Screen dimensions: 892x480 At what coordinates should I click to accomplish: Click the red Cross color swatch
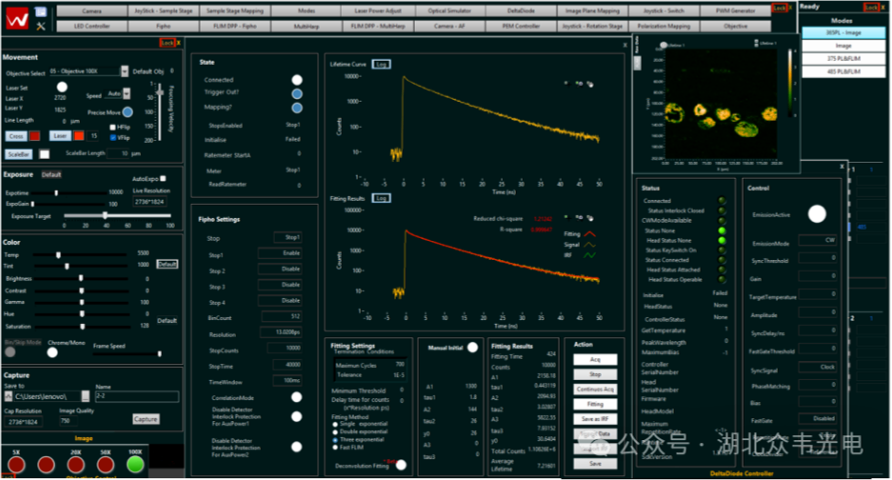(35, 136)
